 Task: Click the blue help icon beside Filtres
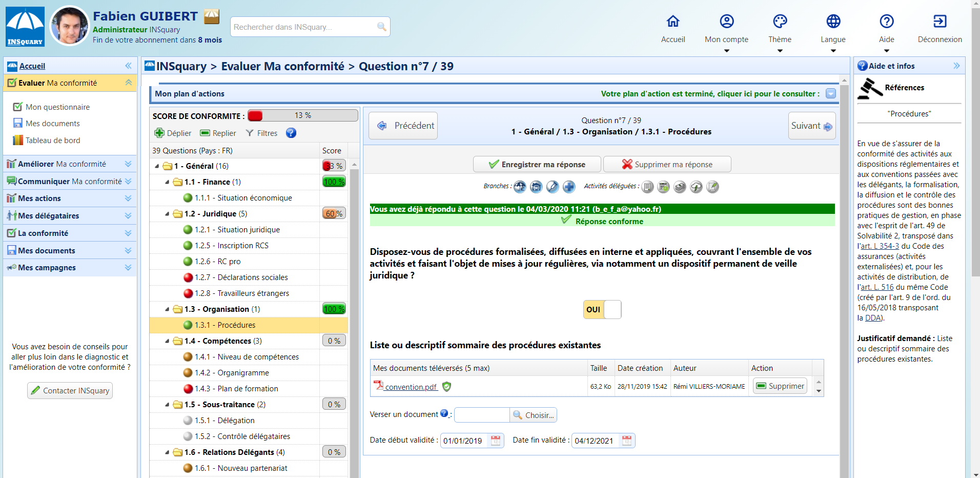pyautogui.click(x=291, y=133)
